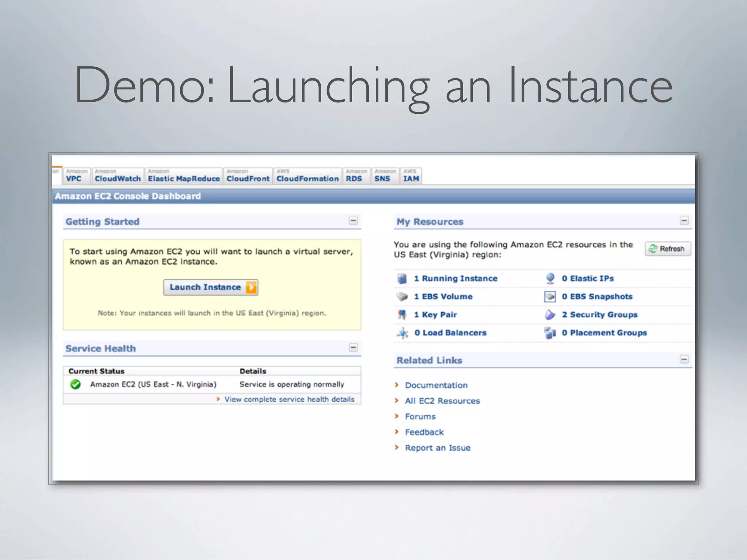Click the Security Groups icon
The image size is (747, 560).
[x=550, y=315]
